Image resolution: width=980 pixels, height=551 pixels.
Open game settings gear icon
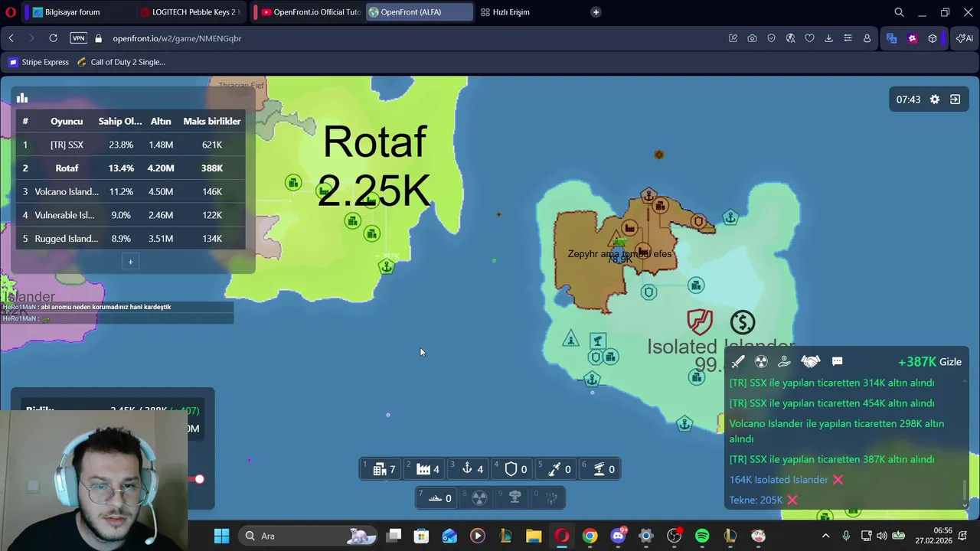point(935,99)
